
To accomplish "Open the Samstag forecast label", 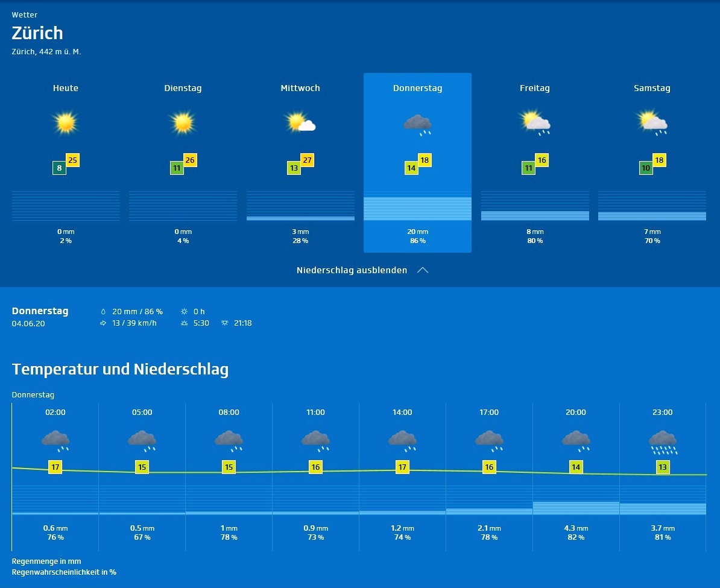I will pos(652,88).
